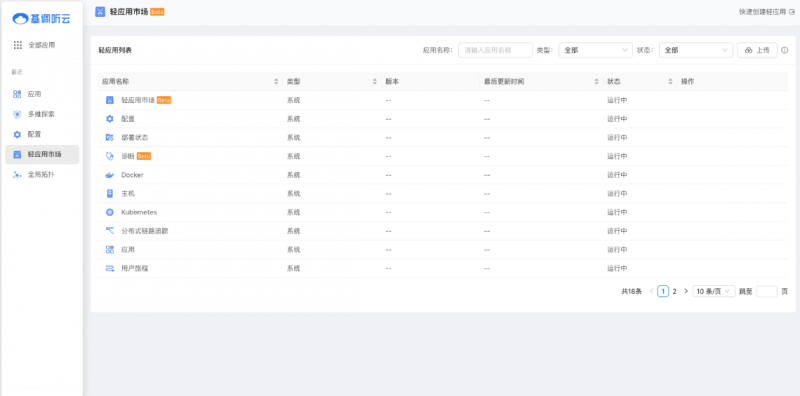Sort the 状态 column
The width and height of the screenshot is (800, 396).
coord(670,82)
